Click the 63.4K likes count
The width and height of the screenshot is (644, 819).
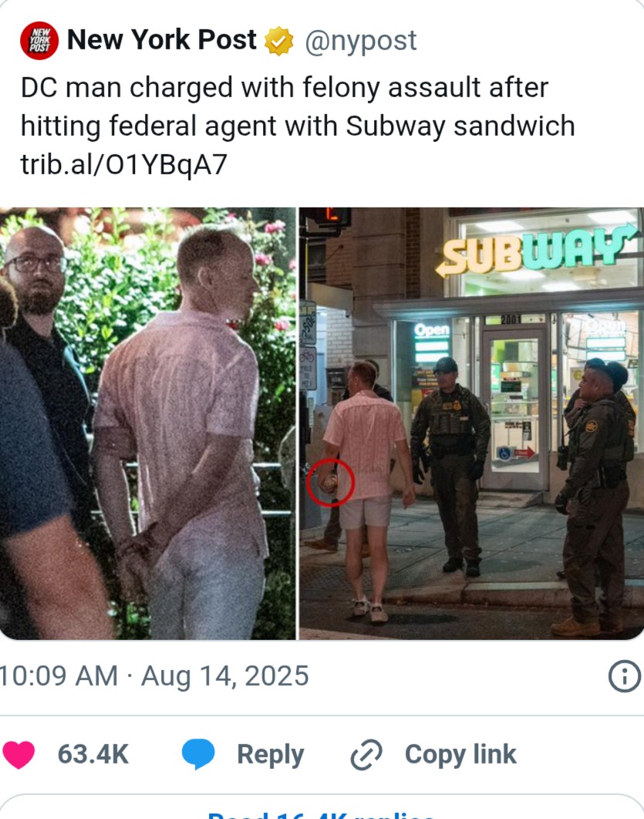tap(93, 755)
